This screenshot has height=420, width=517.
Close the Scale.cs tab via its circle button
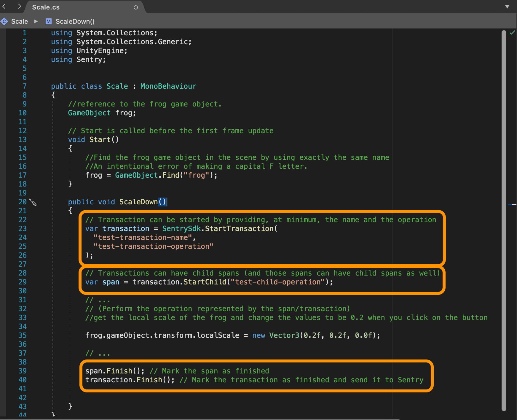136,7
